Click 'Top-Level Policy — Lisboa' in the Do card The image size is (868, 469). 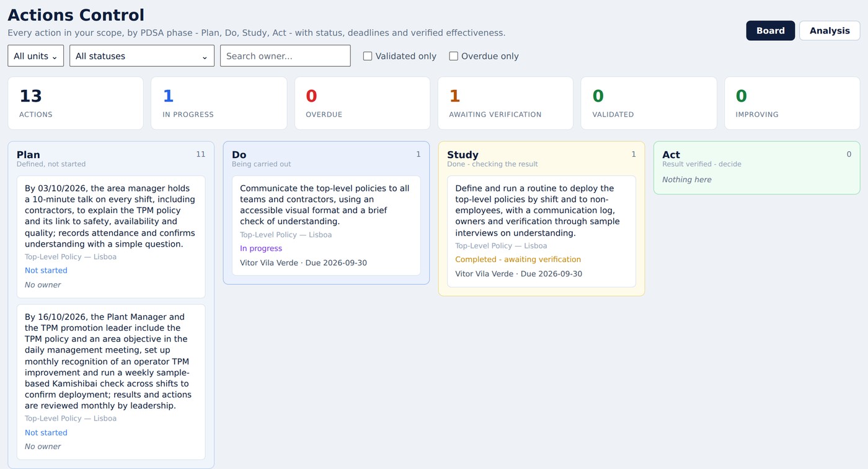286,235
